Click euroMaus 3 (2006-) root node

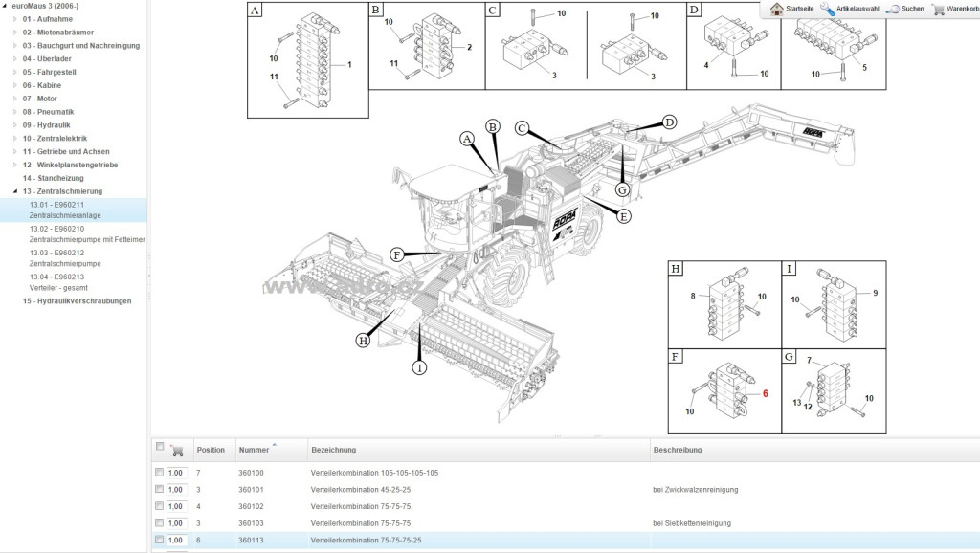click(x=45, y=6)
